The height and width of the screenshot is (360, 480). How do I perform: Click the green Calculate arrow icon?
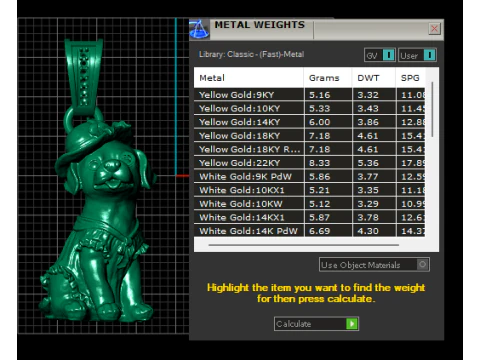click(x=352, y=323)
